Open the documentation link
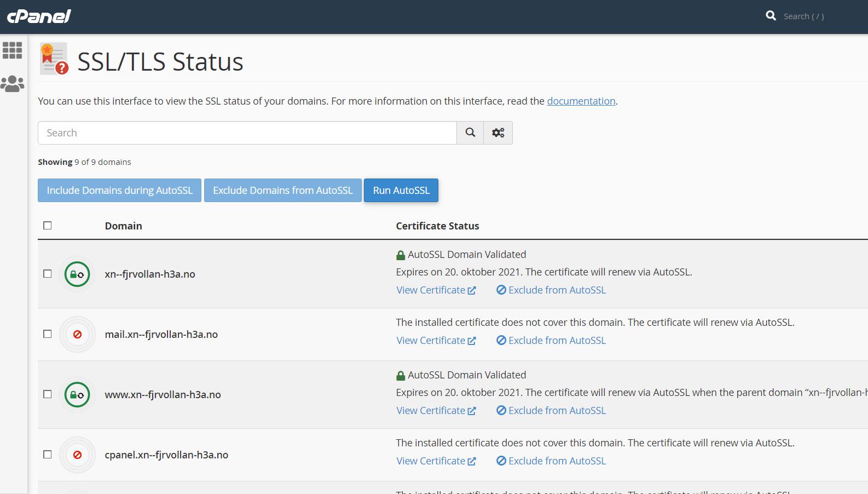Image resolution: width=868 pixels, height=494 pixels. [581, 101]
